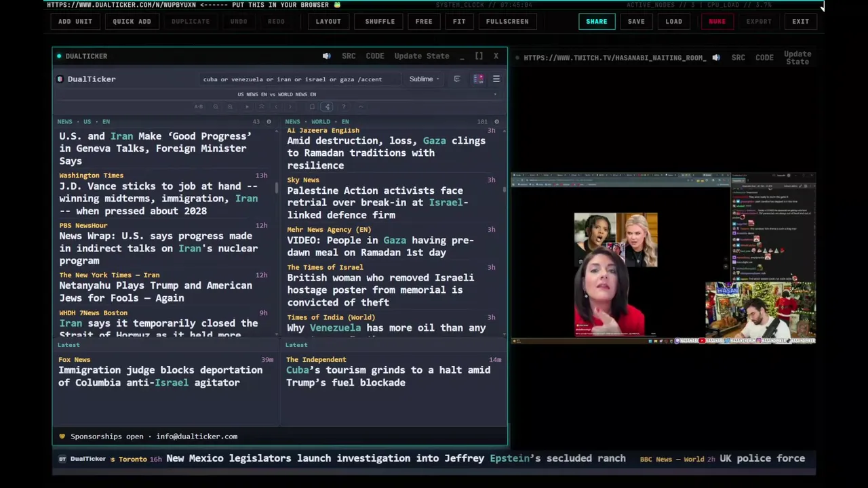
Task: Click the ADD UNIT button
Action: 75,21
